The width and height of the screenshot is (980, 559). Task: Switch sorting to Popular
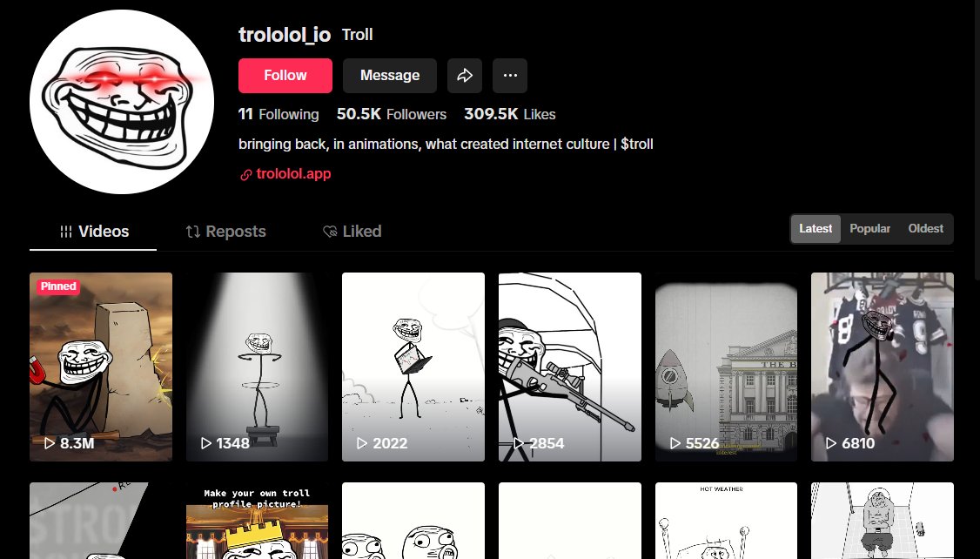tap(869, 229)
